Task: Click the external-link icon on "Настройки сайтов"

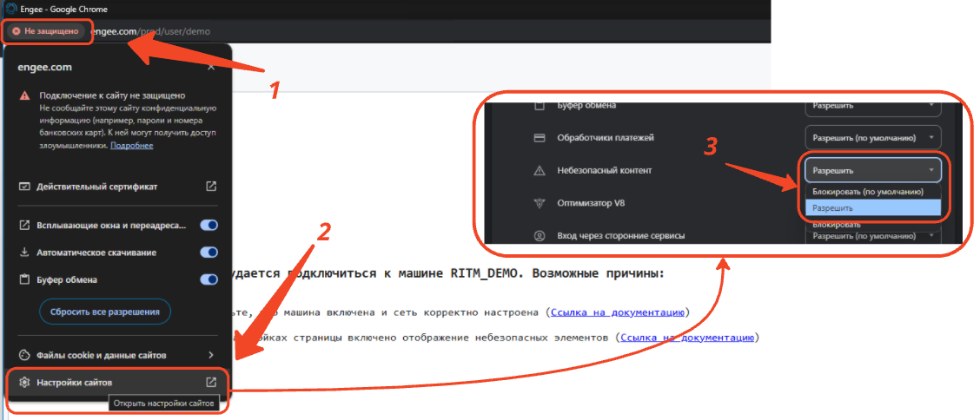Action: coord(211,382)
